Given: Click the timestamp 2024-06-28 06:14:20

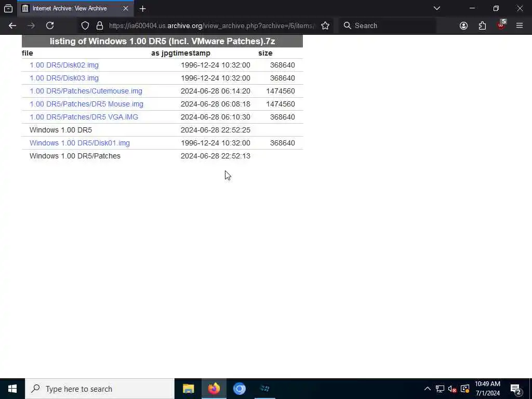Looking at the screenshot, I should point(216,91).
